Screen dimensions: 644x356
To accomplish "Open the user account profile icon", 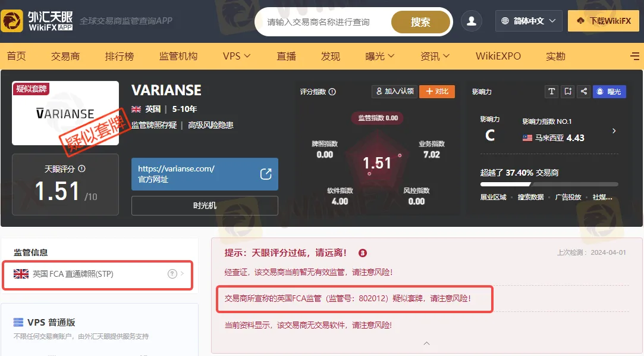I will pyautogui.click(x=472, y=21).
